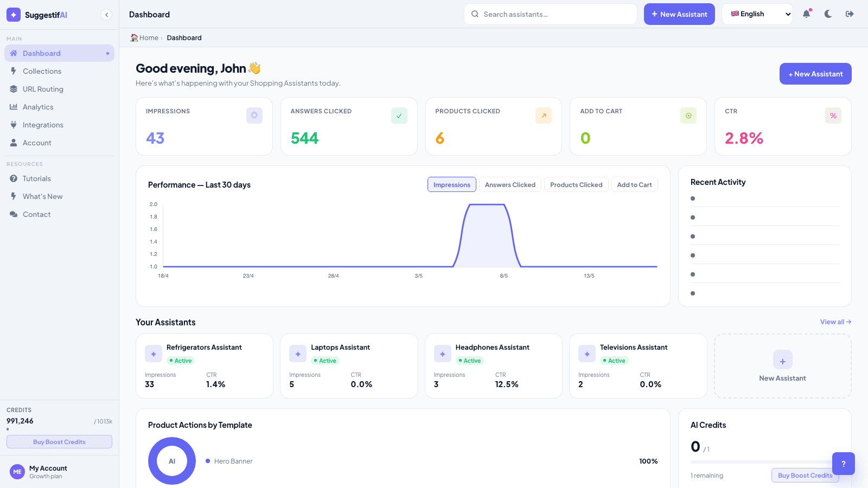Click the Hero Banner legend item
The image size is (868, 488).
click(x=229, y=461)
